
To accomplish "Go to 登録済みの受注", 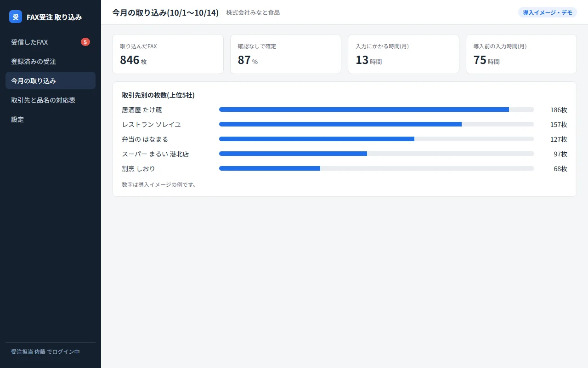I will point(51,61).
